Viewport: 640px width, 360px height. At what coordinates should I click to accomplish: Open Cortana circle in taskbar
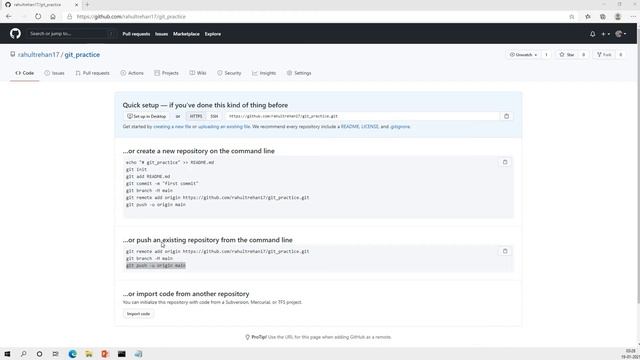pyautogui.click(x=39, y=354)
